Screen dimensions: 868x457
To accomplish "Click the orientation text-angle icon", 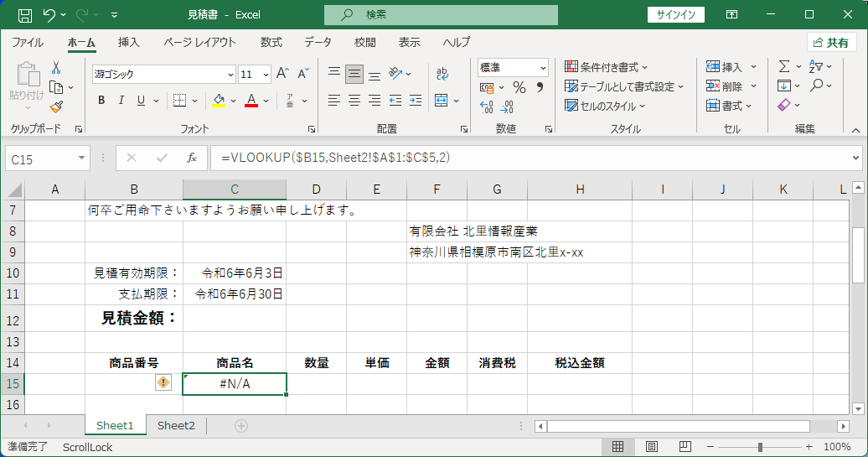I will [395, 73].
